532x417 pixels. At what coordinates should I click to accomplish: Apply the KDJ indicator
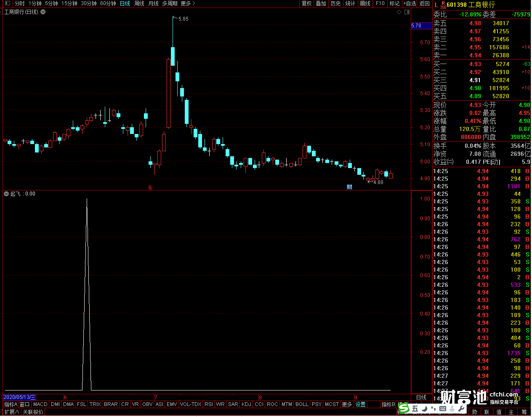[x=246, y=404]
